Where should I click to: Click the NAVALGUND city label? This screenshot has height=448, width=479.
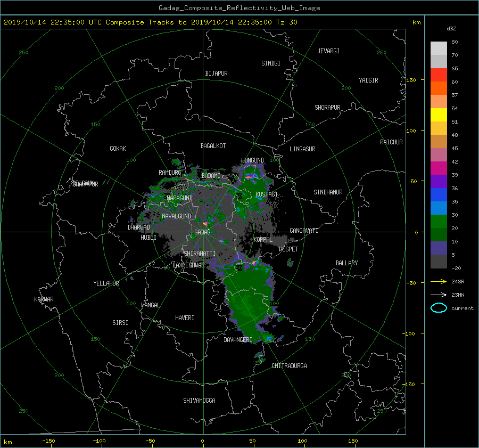click(x=176, y=216)
